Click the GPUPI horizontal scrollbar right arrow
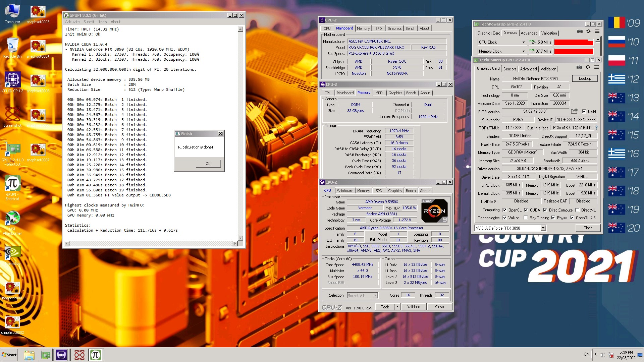Screen dimensions: 644x362 point(235,244)
